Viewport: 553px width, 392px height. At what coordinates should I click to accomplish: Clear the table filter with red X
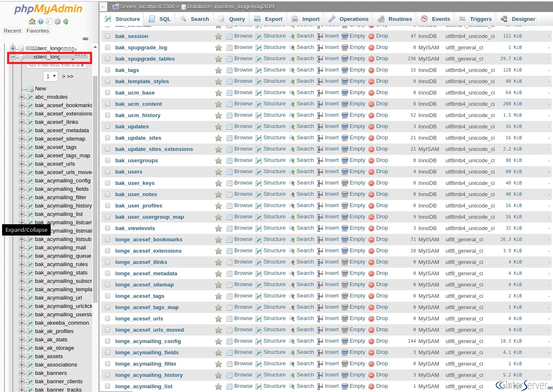pyautogui.click(x=82, y=65)
